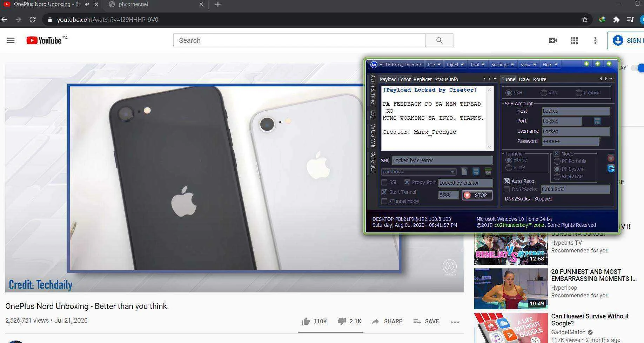Open more actions ellipsis below video
The width and height of the screenshot is (644, 343).
455,322
